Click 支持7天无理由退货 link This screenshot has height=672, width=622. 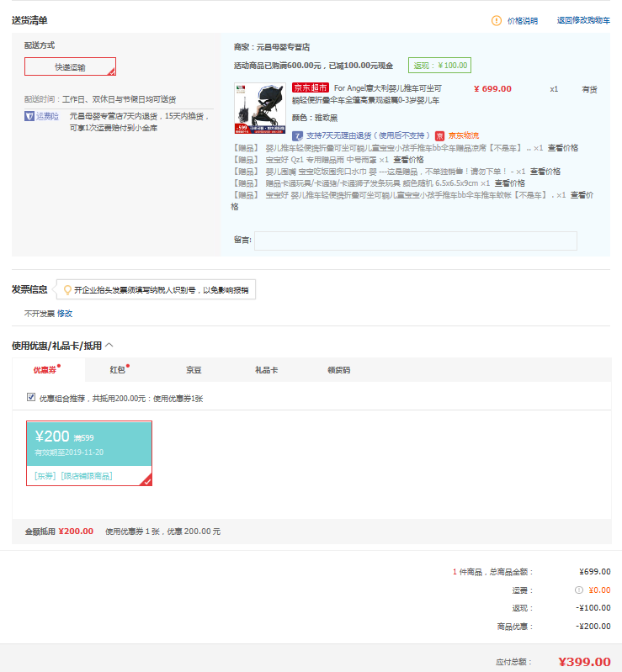pyautogui.click(x=368, y=136)
